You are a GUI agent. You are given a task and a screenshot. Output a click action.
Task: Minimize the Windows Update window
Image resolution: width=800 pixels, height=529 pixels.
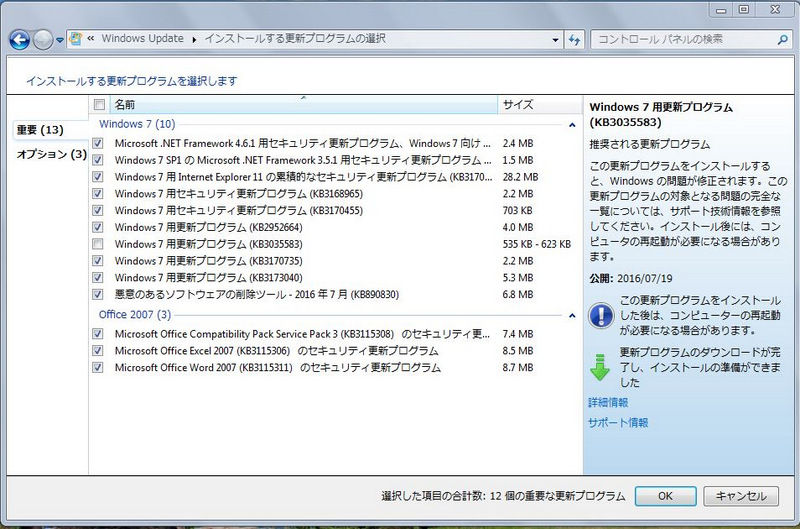point(721,10)
